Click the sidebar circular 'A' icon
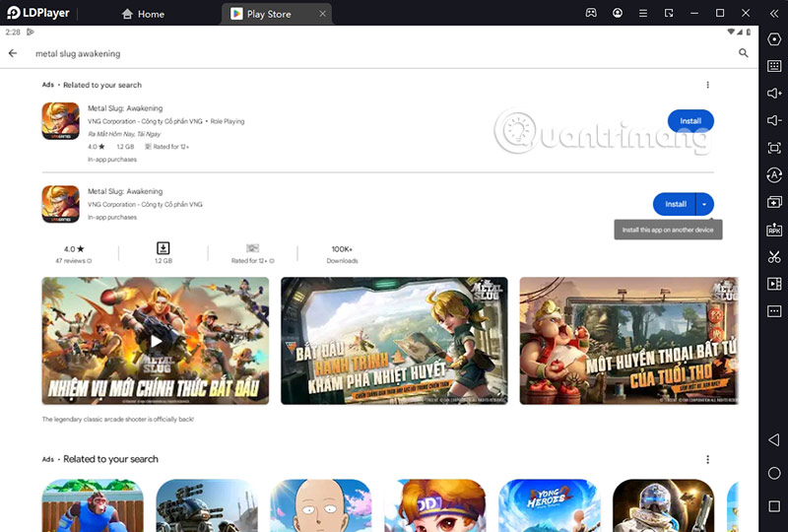 coord(774,175)
